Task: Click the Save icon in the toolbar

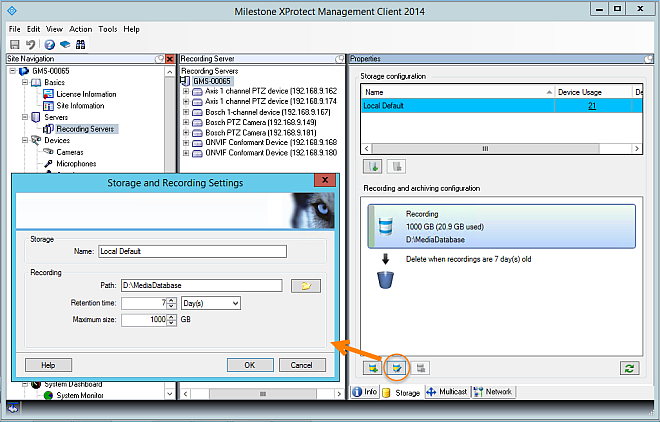Action: 15,44
